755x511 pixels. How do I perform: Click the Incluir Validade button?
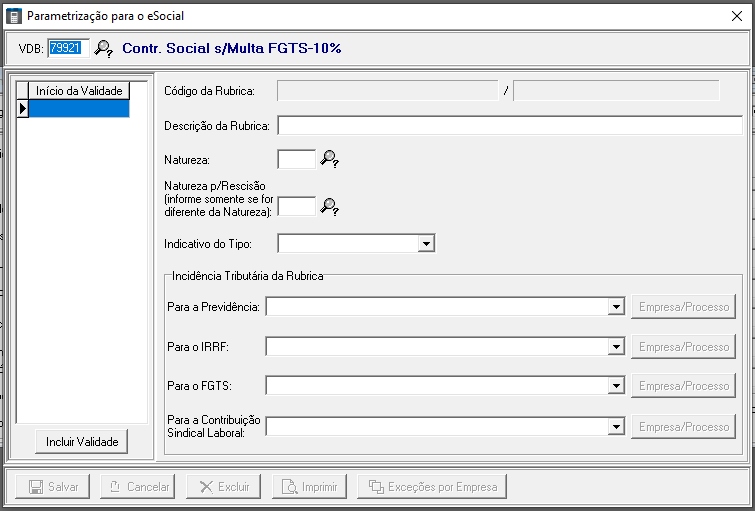point(82,442)
